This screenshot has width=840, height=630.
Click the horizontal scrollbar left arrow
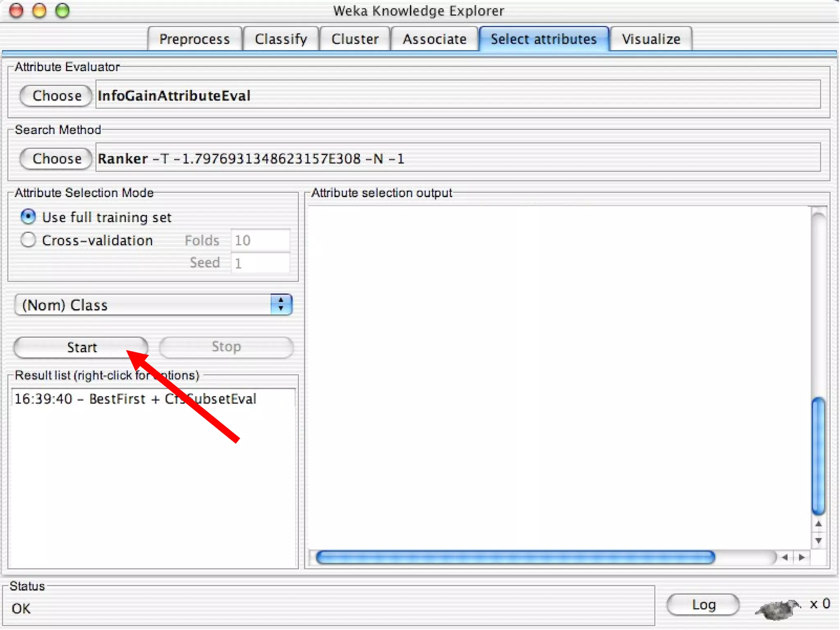785,557
